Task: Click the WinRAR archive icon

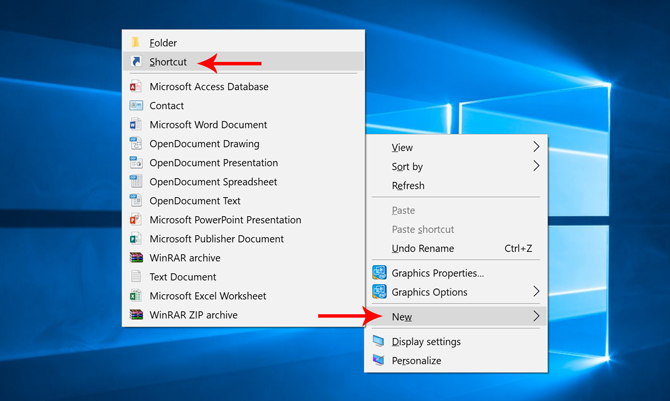Action: [x=136, y=258]
